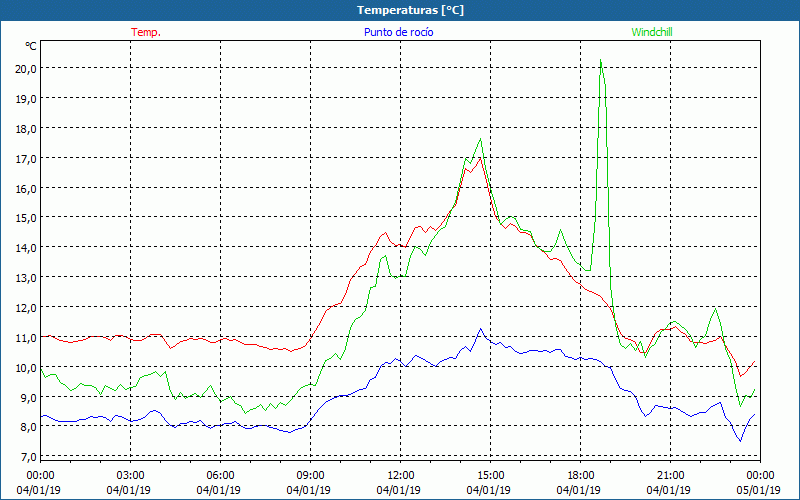Click the "15,0" y-axis value
Viewport: 800px width, 500px height.
tap(26, 218)
